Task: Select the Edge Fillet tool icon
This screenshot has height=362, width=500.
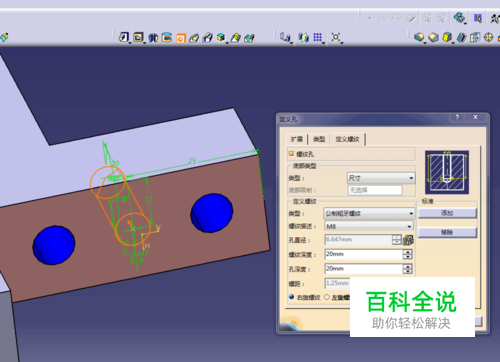Action: point(419,37)
